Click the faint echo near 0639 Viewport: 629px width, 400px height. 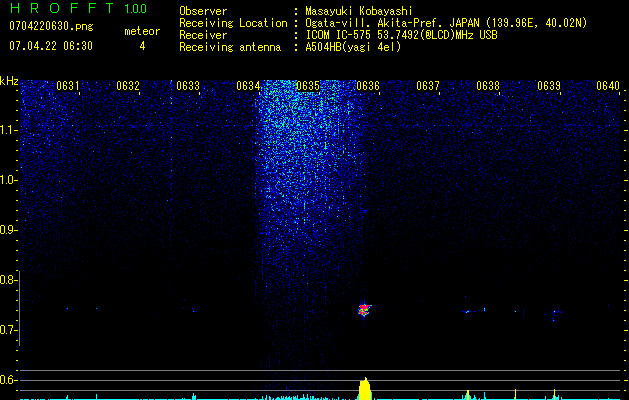point(555,314)
